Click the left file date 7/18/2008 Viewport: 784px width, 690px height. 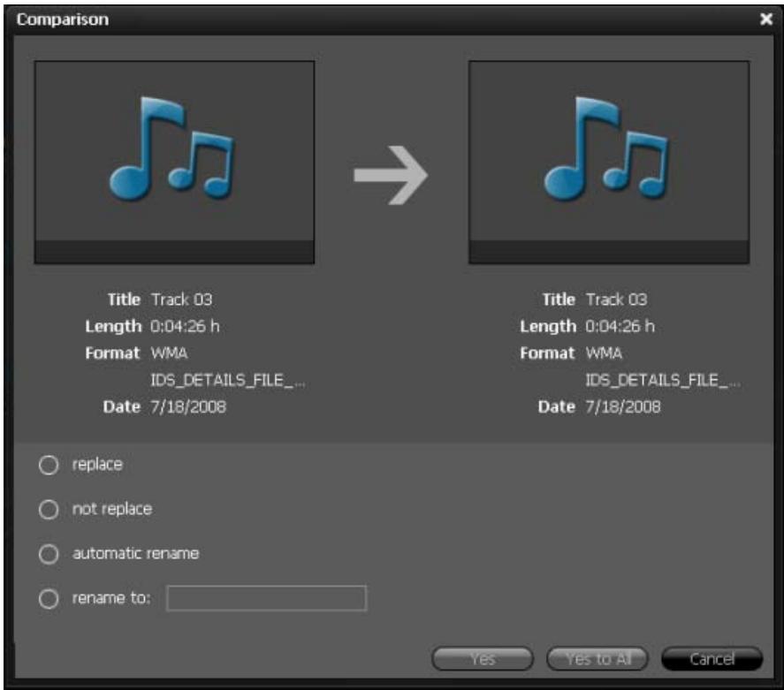click(188, 406)
